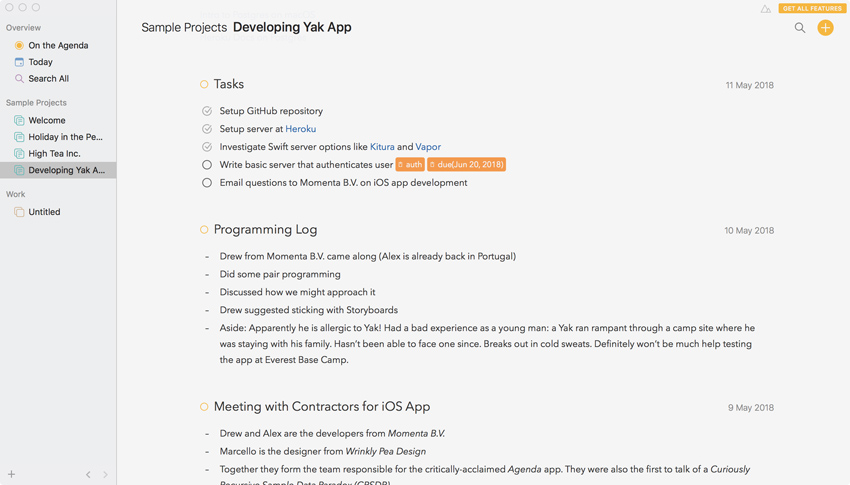Click the search magnifier icon
850x485 pixels.
[x=800, y=28]
